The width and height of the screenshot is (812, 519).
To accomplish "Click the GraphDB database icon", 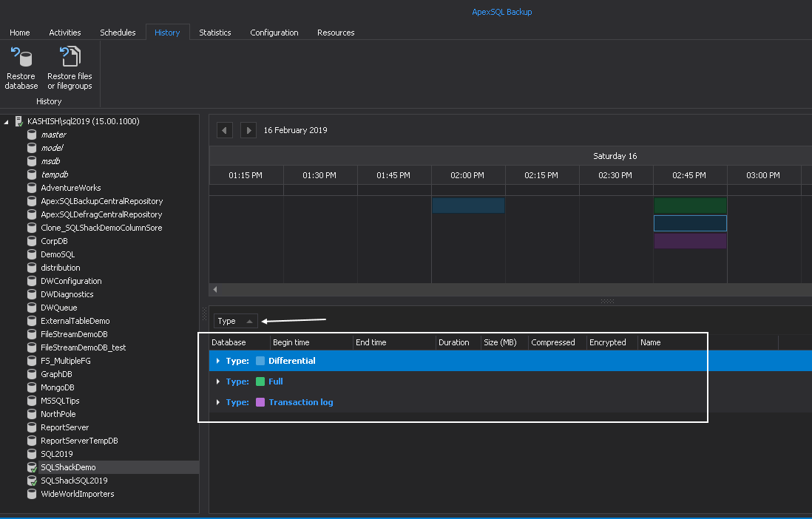I will point(31,373).
